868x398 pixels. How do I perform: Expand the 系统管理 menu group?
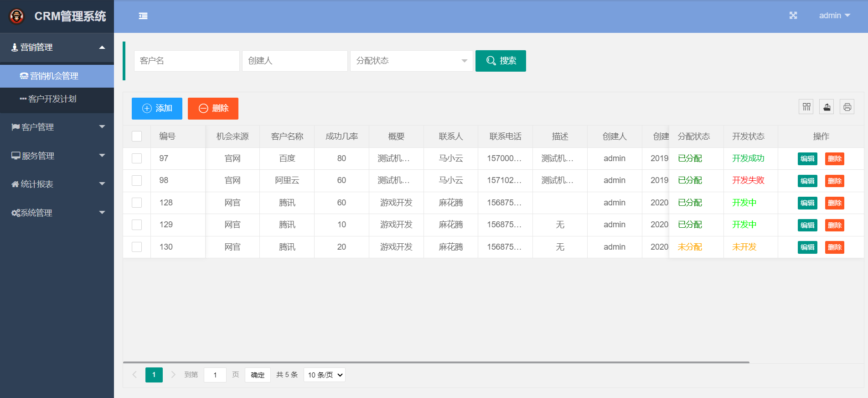click(57, 213)
